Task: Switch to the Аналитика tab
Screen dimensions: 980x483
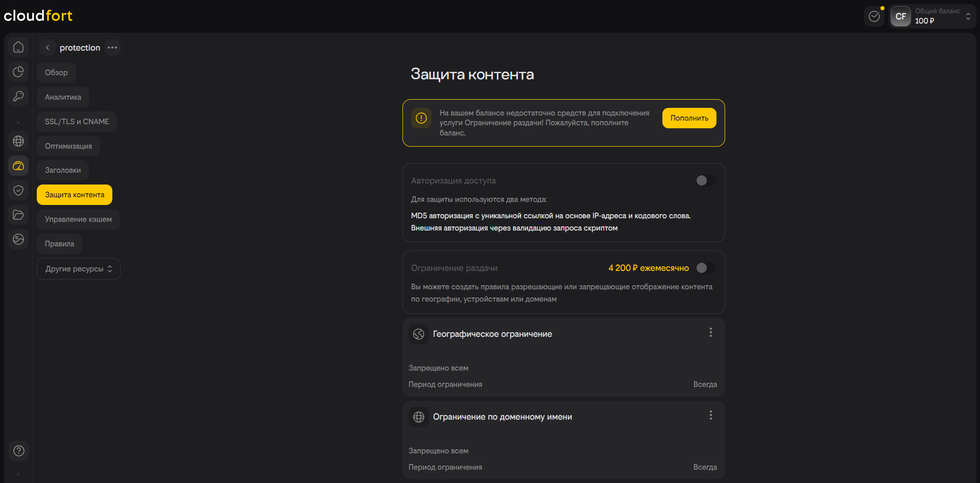Action: pos(63,97)
